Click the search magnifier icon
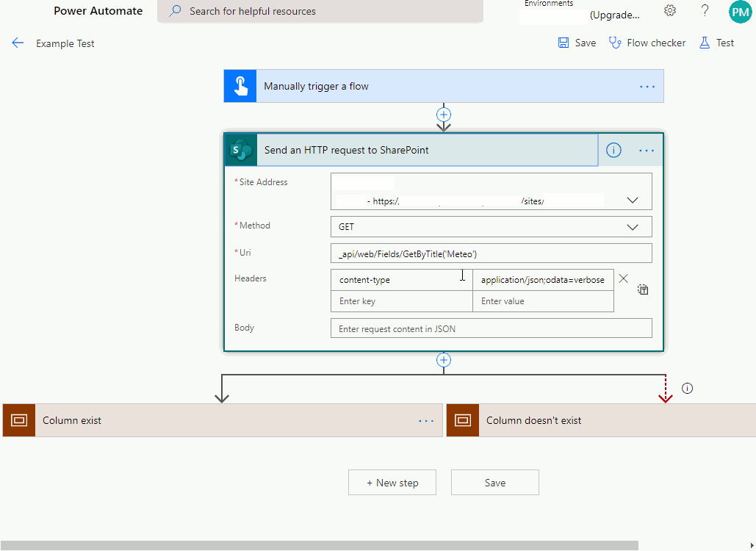This screenshot has width=756, height=551. (x=175, y=10)
